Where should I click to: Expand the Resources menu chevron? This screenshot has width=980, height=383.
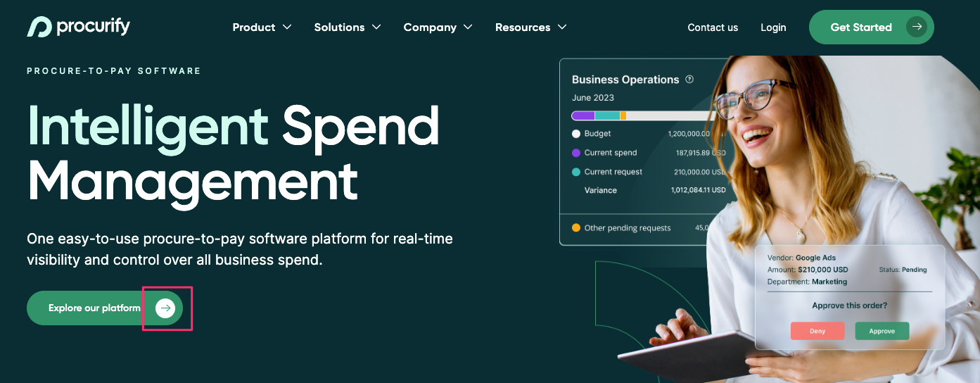pos(562,27)
